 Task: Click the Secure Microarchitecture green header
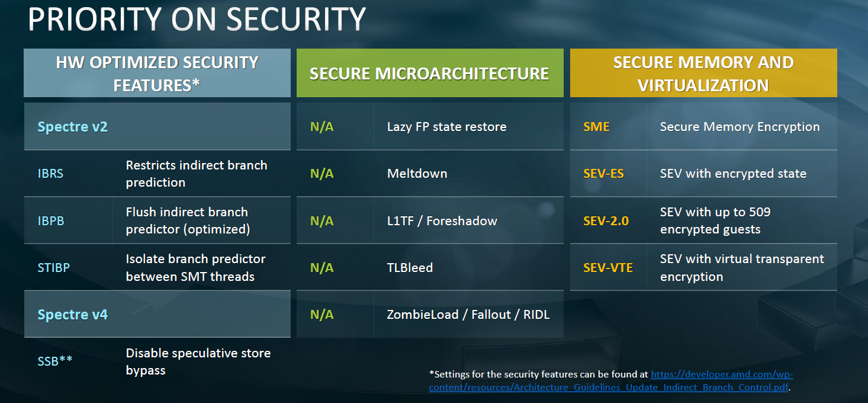coord(430,73)
